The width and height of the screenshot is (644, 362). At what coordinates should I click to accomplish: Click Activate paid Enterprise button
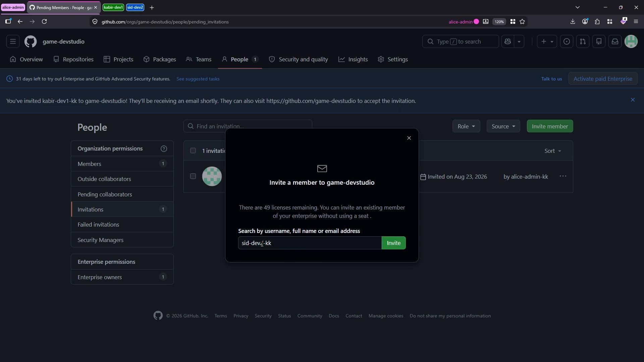click(603, 79)
